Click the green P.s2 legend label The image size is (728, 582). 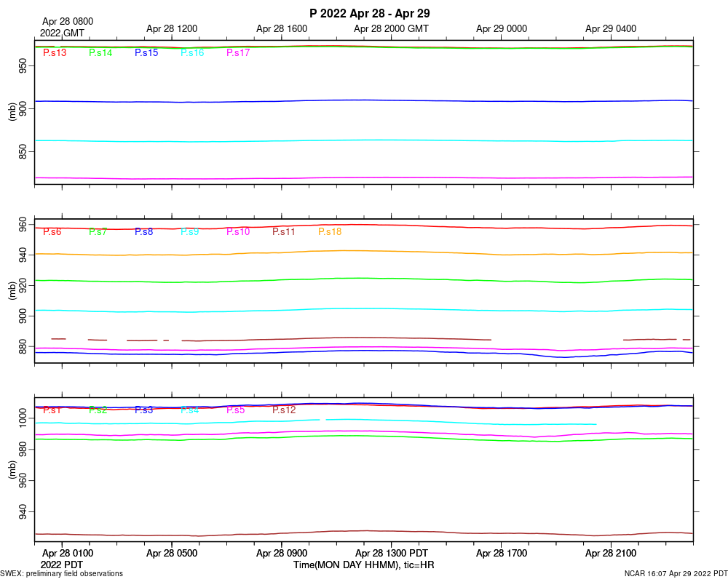[x=98, y=410]
